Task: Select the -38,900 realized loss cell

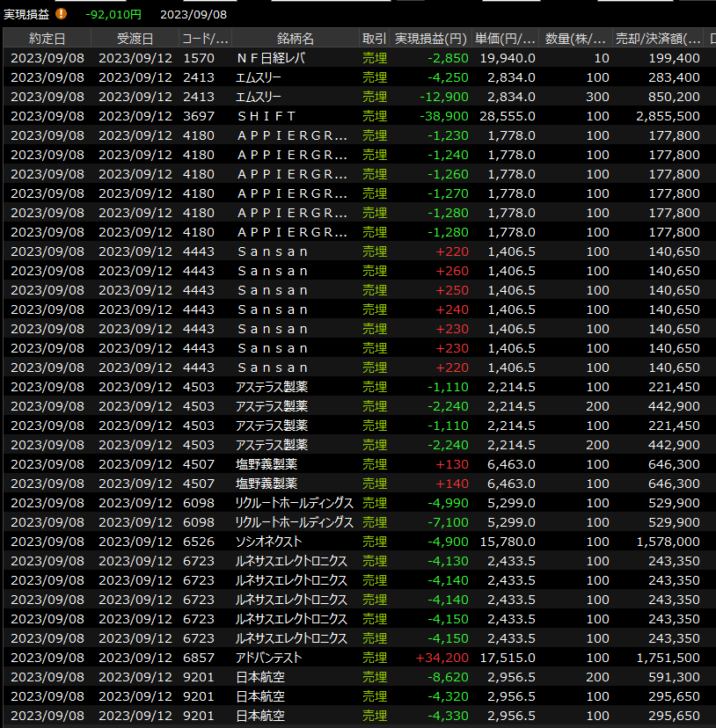Action: click(444, 116)
